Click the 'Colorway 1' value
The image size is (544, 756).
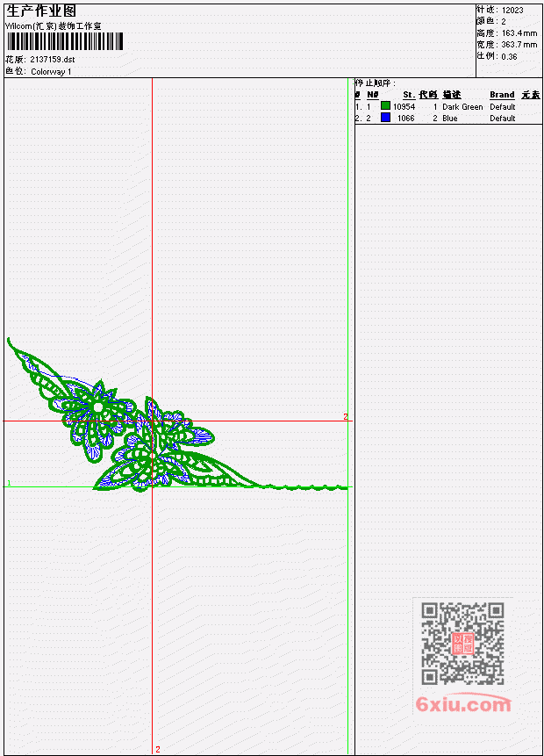coord(51,72)
